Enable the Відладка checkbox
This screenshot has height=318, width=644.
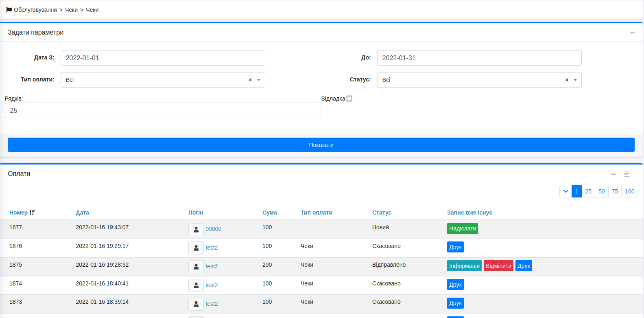tap(349, 99)
